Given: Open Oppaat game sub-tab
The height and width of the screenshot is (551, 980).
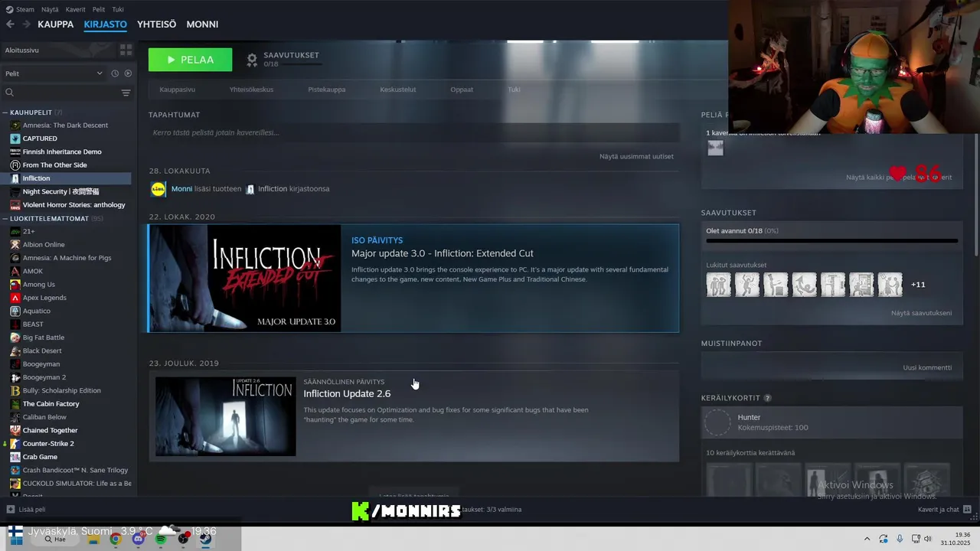Looking at the screenshot, I should (462, 90).
